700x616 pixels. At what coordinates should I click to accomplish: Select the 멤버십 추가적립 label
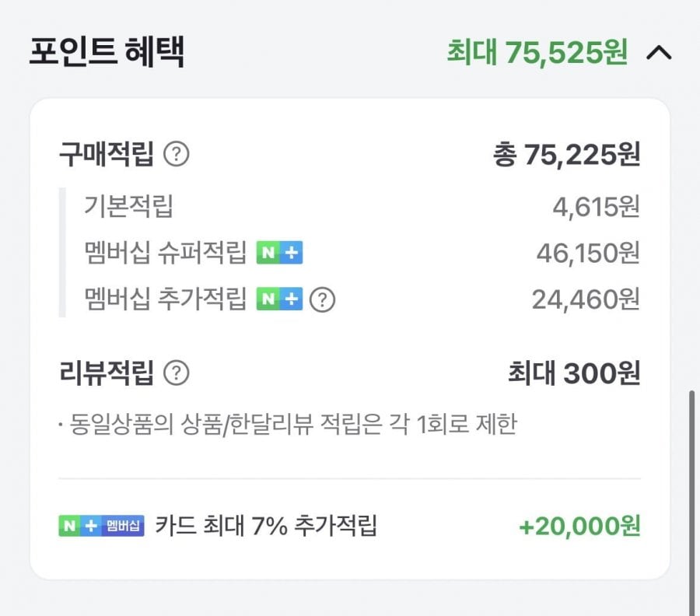tap(165, 299)
